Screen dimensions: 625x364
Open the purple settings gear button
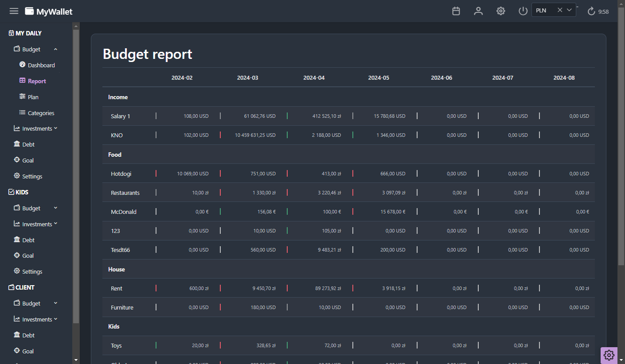click(609, 355)
